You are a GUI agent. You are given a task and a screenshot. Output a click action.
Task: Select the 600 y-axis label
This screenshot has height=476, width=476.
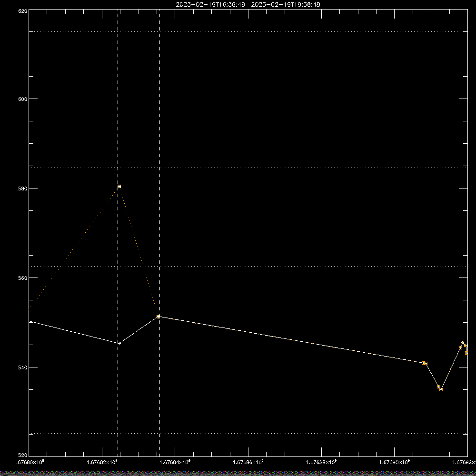point(22,99)
